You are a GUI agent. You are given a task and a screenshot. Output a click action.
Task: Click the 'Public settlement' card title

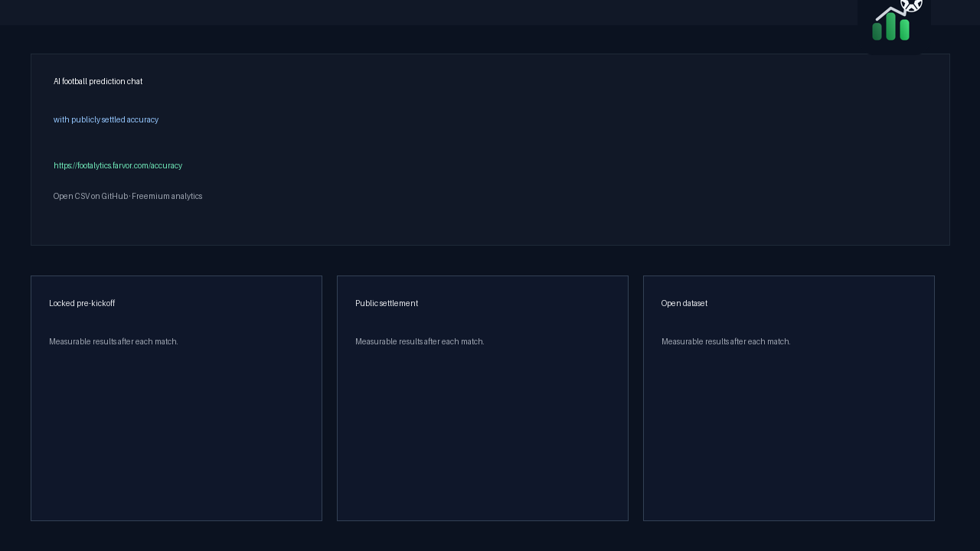tap(387, 303)
